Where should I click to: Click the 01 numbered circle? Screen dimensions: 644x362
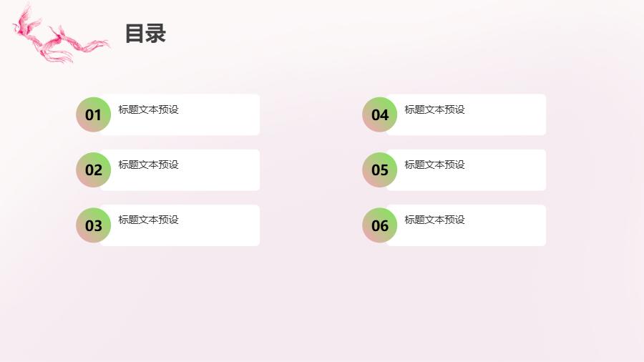pos(94,114)
